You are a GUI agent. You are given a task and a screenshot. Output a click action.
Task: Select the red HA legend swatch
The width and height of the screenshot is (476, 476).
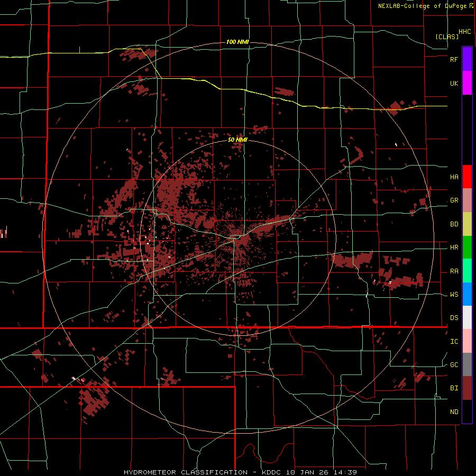(x=467, y=177)
